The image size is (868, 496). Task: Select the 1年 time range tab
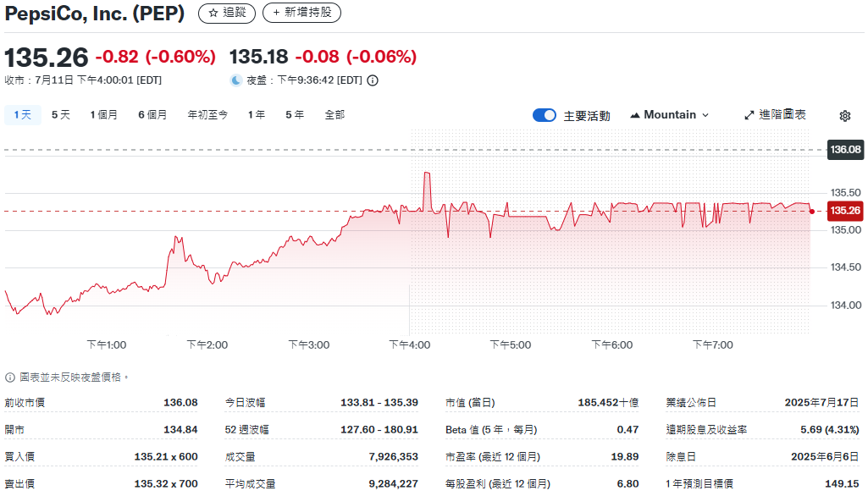pos(257,114)
